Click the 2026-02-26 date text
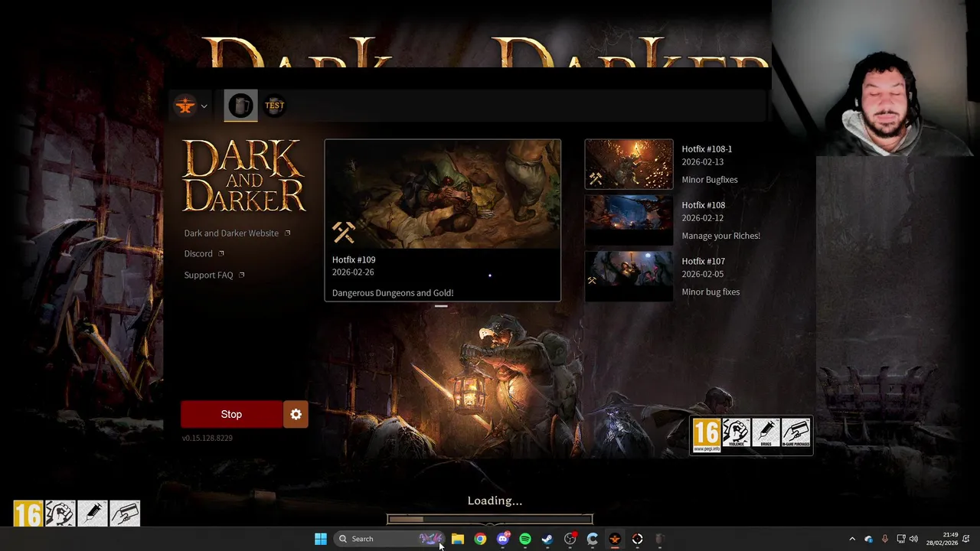This screenshot has height=551, width=980. [x=353, y=272]
